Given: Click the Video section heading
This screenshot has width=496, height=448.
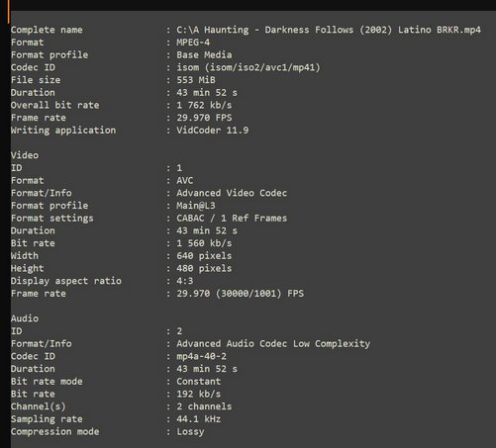Looking at the screenshot, I should tap(25, 155).
